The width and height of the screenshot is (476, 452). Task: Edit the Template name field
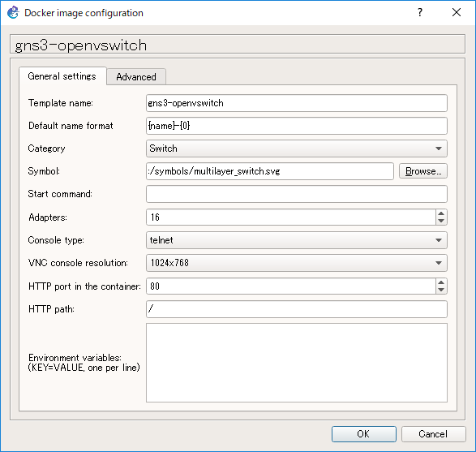tap(297, 103)
